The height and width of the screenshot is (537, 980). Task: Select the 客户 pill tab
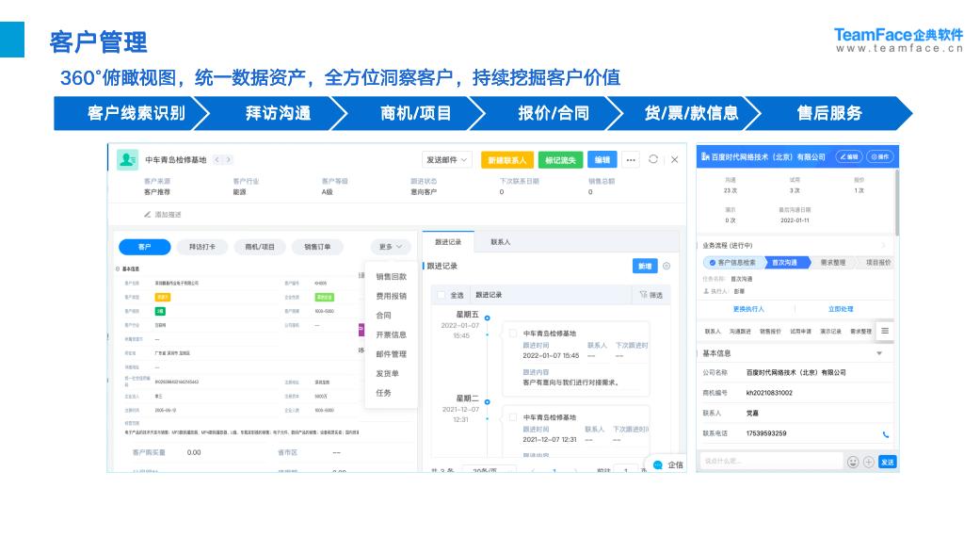tap(144, 247)
